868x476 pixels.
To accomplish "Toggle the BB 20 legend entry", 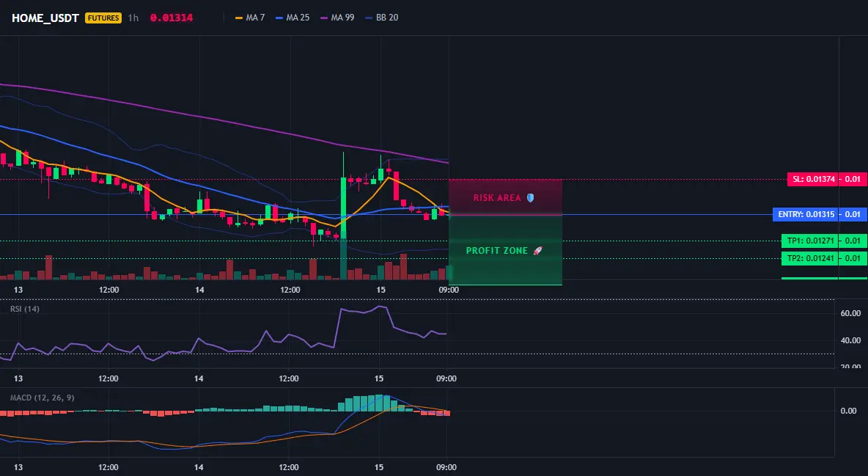I will click(382, 18).
